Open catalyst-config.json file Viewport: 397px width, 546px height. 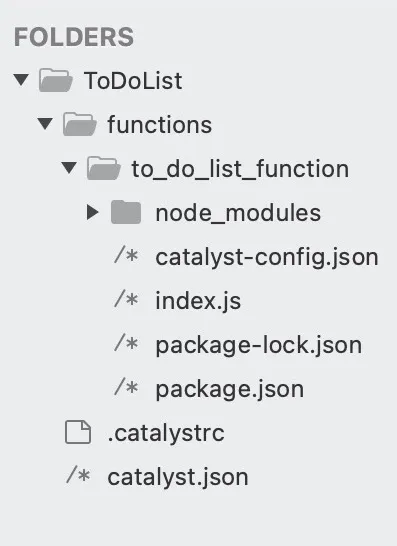coord(267,257)
